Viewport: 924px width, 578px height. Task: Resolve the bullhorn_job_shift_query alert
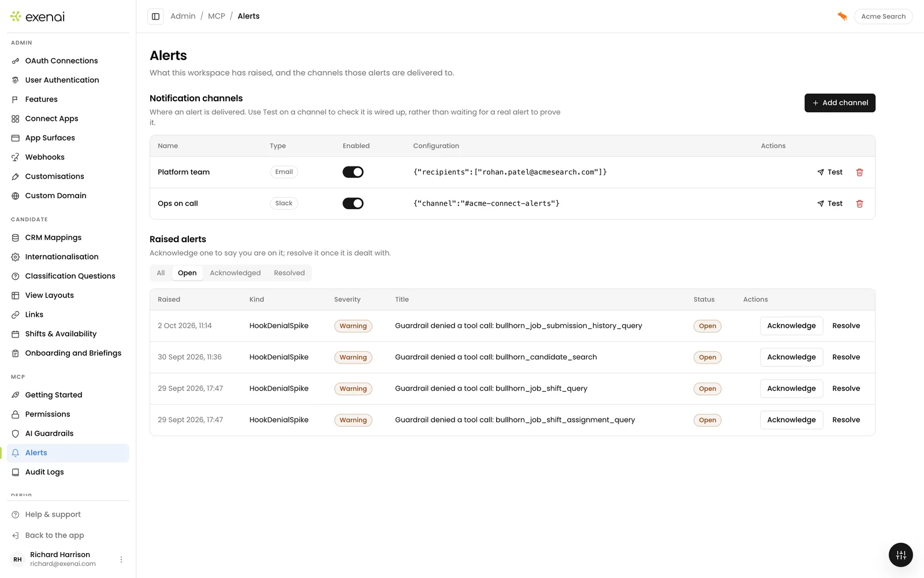tap(846, 388)
